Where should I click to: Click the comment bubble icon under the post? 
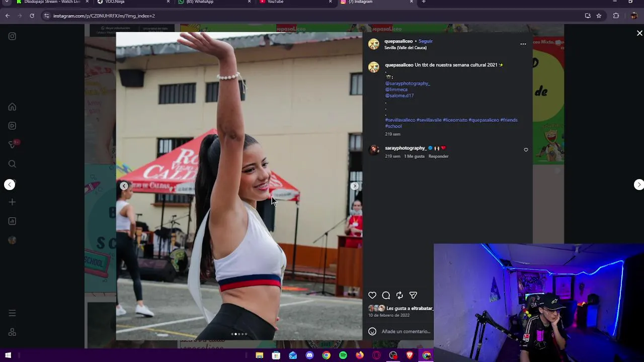click(386, 295)
